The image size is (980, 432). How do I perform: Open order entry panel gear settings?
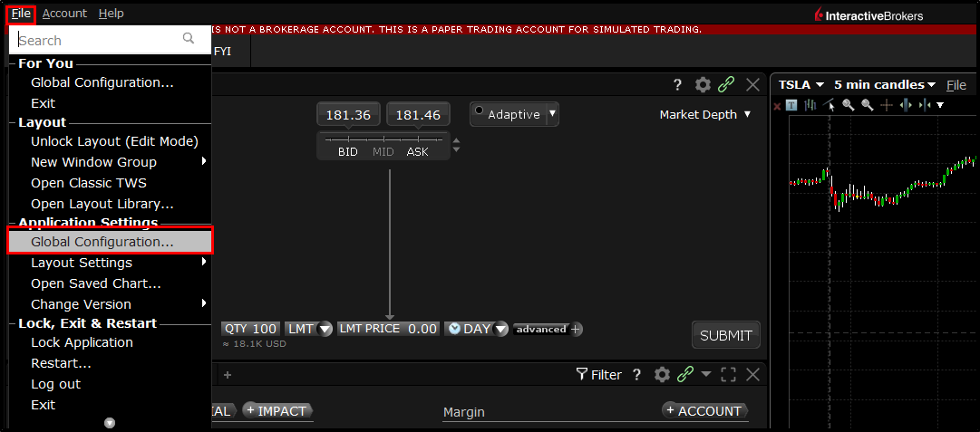tap(703, 85)
